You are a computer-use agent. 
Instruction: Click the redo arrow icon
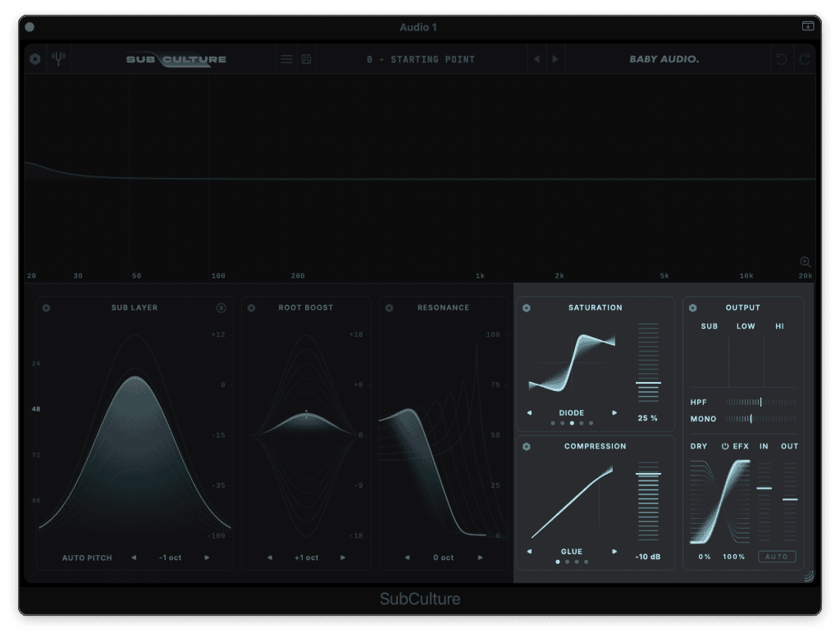point(805,59)
